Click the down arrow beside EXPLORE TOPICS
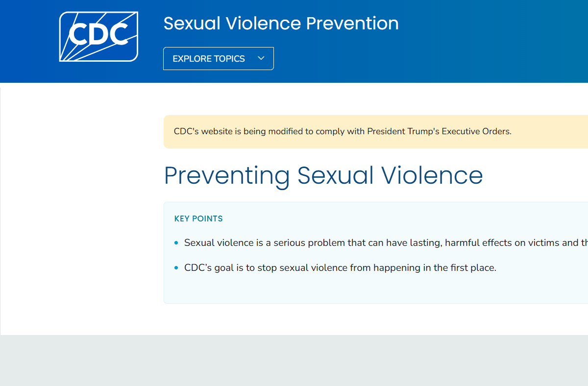This screenshot has width=588, height=386. tap(261, 58)
